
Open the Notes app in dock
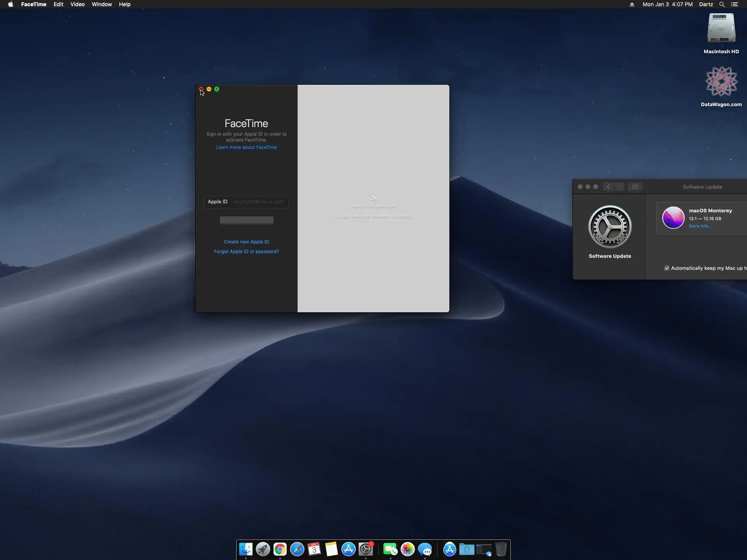tap(331, 549)
